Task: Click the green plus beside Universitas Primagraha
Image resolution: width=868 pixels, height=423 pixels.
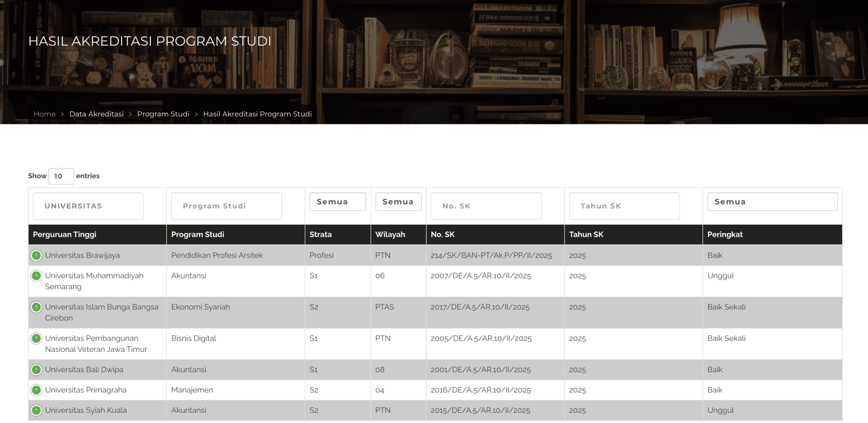Action: pos(36,390)
